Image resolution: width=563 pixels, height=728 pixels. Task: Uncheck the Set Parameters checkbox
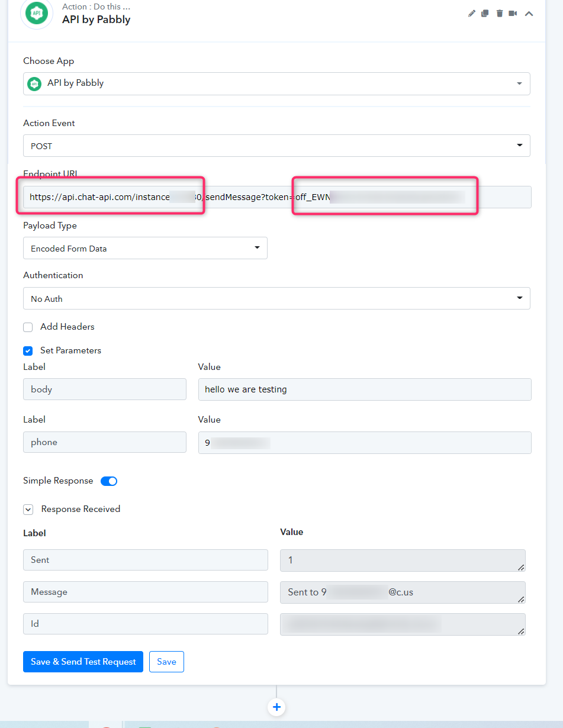pos(28,351)
